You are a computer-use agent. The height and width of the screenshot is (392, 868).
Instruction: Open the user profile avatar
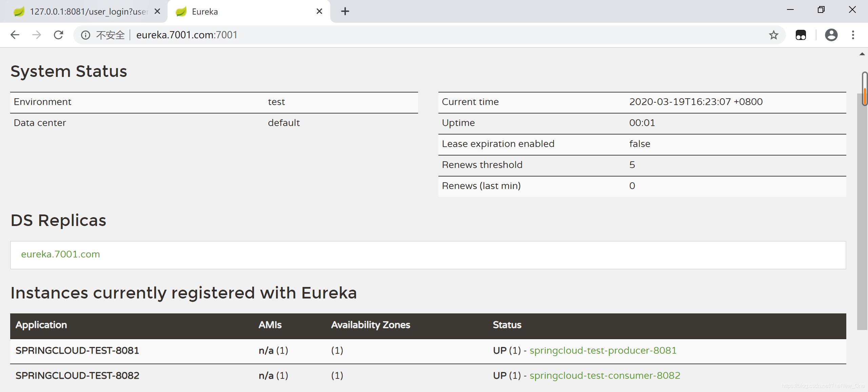point(831,35)
